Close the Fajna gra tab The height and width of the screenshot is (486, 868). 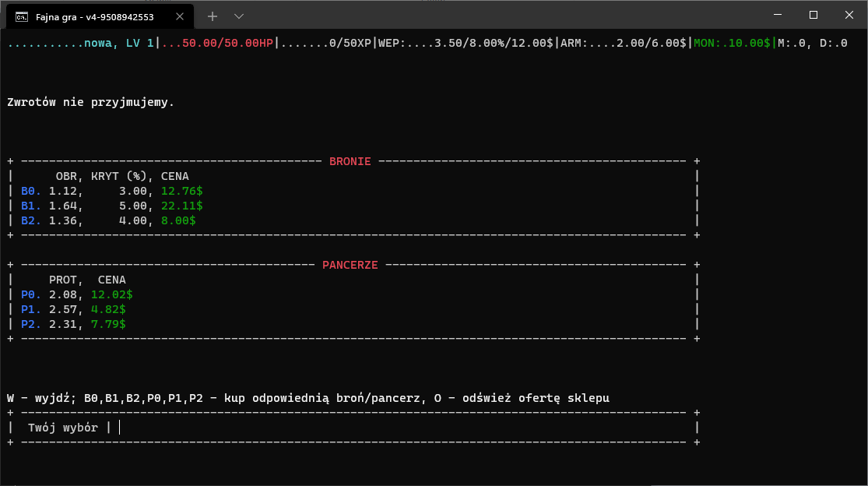click(179, 16)
